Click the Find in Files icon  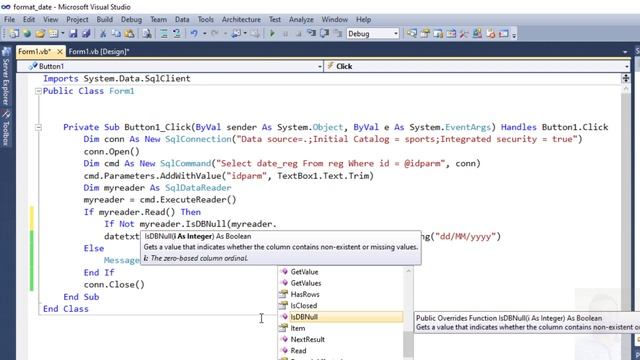147,33
